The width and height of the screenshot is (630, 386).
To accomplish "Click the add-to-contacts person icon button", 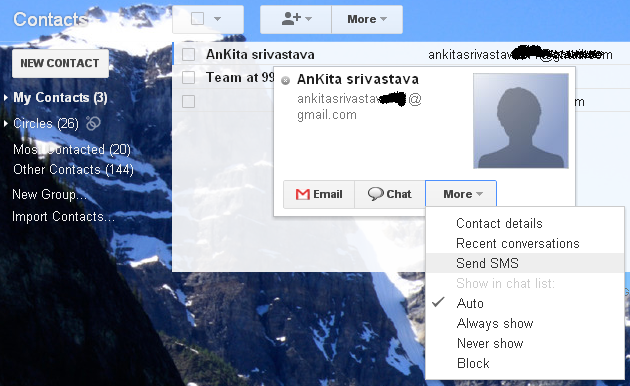I will [x=296, y=19].
